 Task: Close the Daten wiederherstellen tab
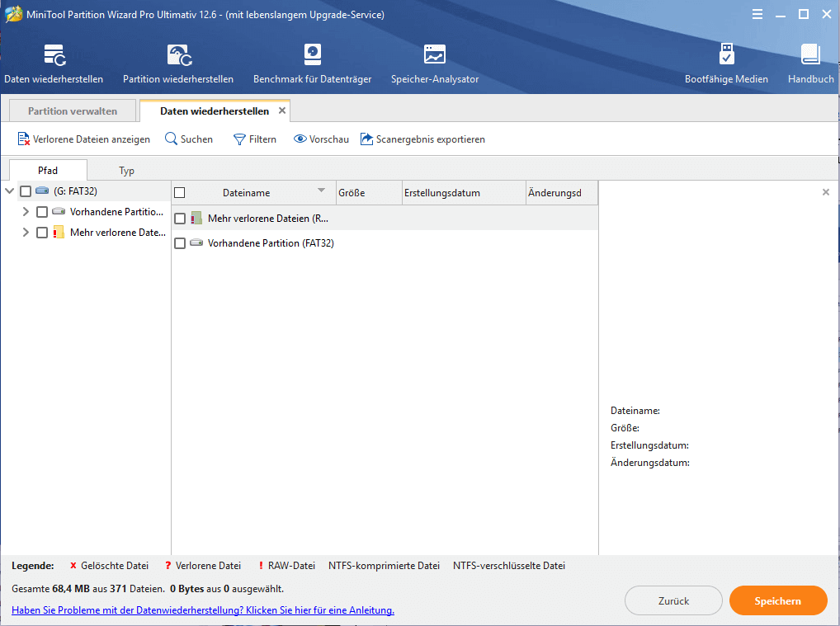point(281,111)
